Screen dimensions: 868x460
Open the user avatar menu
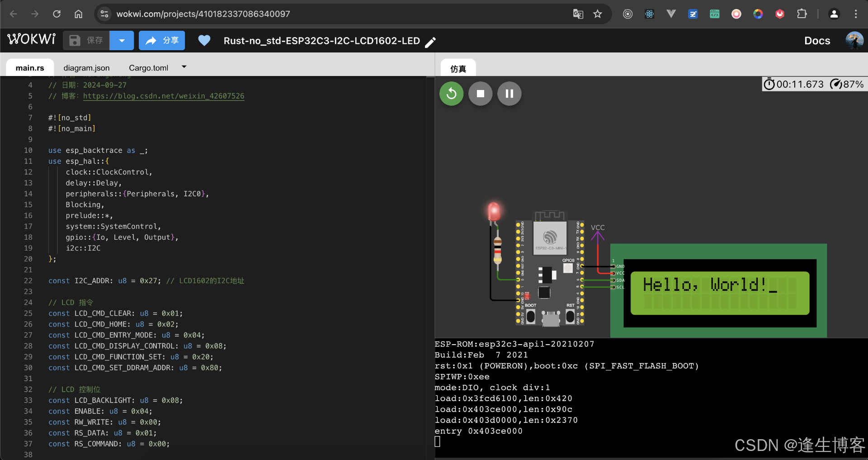(854, 41)
